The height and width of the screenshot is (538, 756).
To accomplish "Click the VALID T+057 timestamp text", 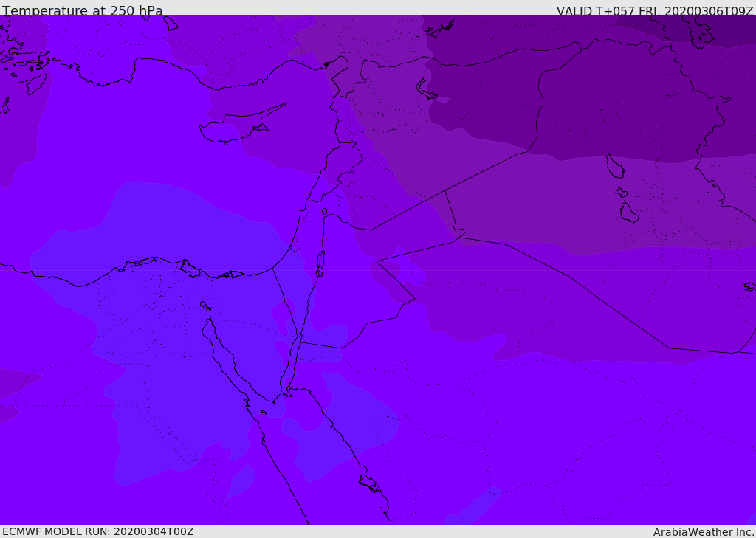I will 654,11.
